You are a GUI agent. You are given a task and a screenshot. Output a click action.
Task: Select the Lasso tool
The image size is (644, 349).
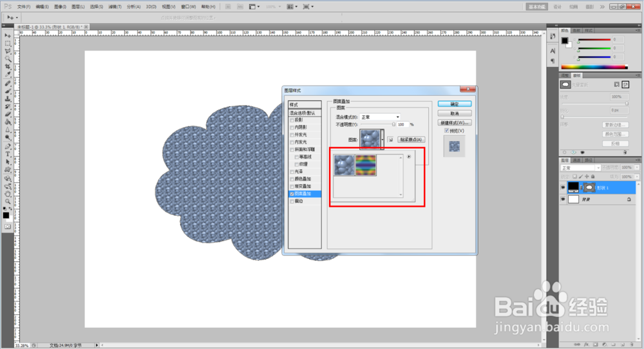point(8,52)
